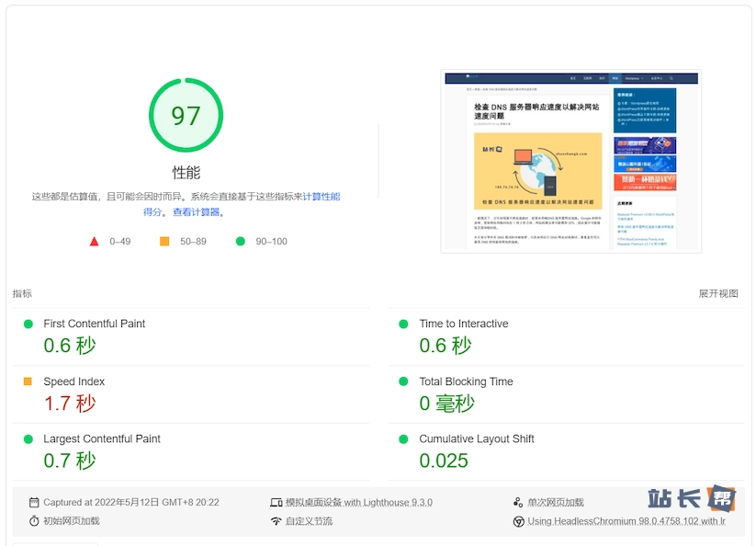756x546 pixels.
Task: Click the 模拟桌面设备 with Lighthouse 9.3.0 text
Action: pos(358,503)
